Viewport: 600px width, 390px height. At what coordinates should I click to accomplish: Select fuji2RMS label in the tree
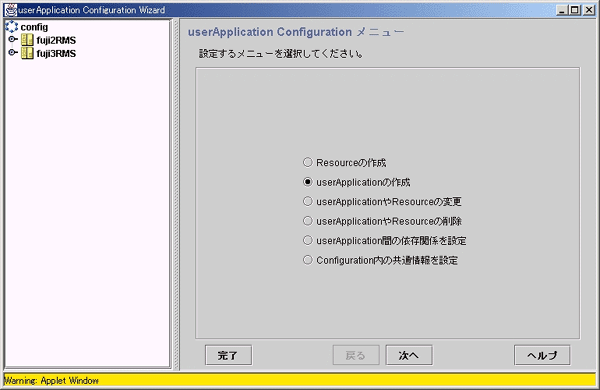[x=56, y=40]
